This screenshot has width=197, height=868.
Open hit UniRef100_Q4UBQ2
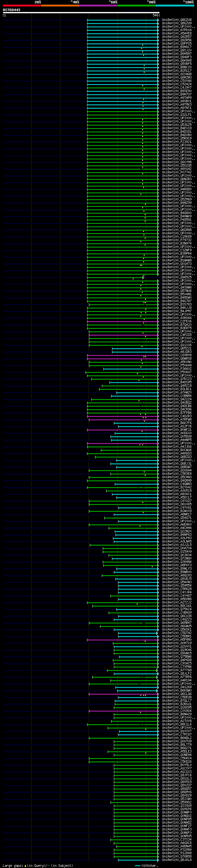coord(177,402)
